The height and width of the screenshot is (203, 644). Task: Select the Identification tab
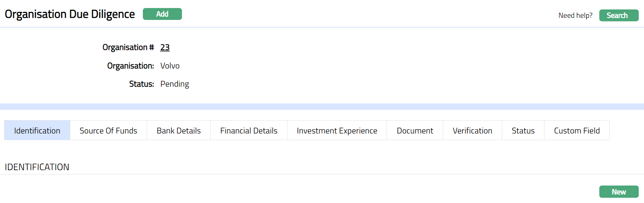click(x=37, y=130)
